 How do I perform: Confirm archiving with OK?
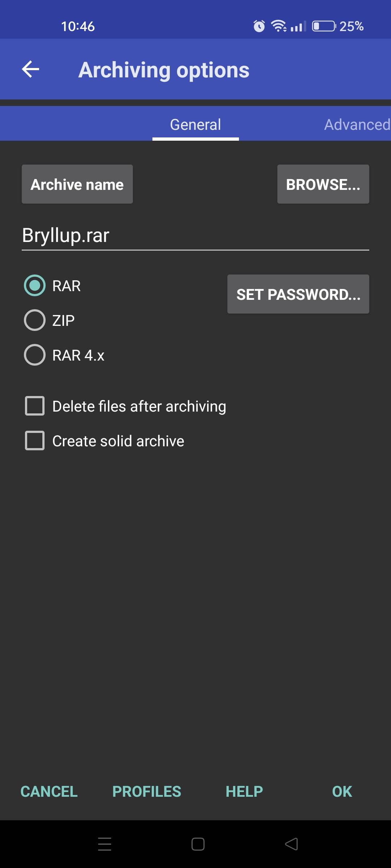tap(342, 791)
